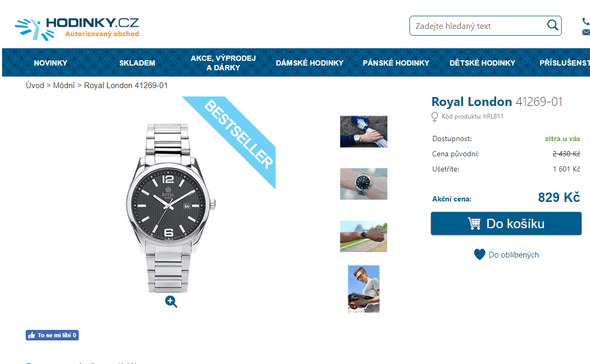Viewport: 590px width, 364px height.
Task: Select the wrist close-up thumbnail
Action: pos(363,184)
